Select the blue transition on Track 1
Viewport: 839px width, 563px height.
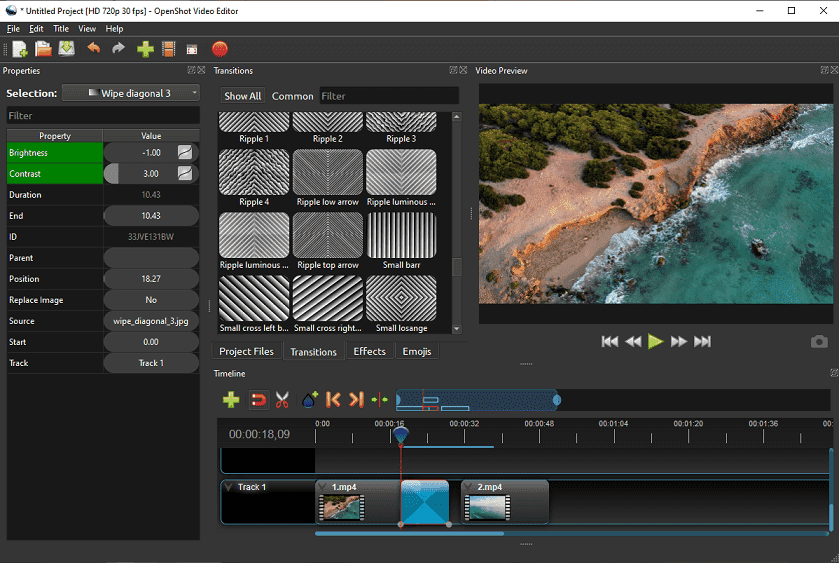pos(425,502)
